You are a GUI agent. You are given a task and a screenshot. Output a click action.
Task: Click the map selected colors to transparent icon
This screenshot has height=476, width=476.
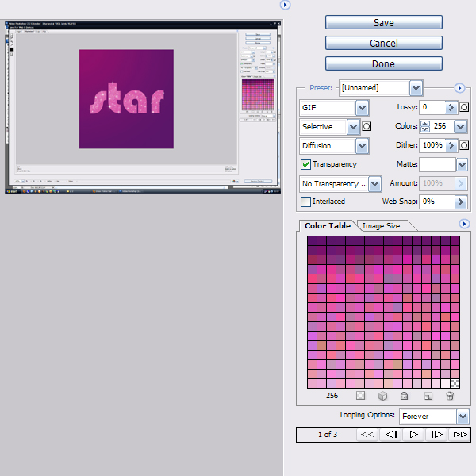(361, 396)
